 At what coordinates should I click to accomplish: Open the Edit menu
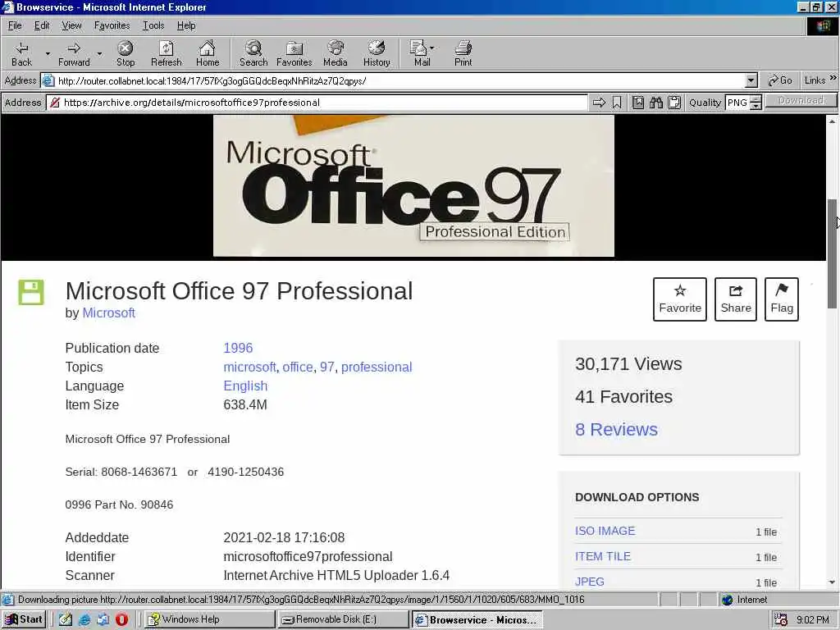[x=42, y=25]
